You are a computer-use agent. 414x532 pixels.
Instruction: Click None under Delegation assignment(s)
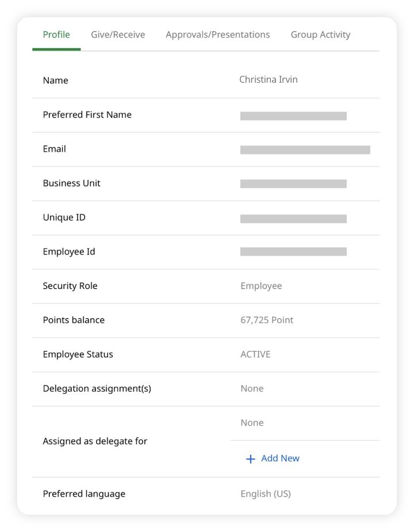click(x=252, y=388)
